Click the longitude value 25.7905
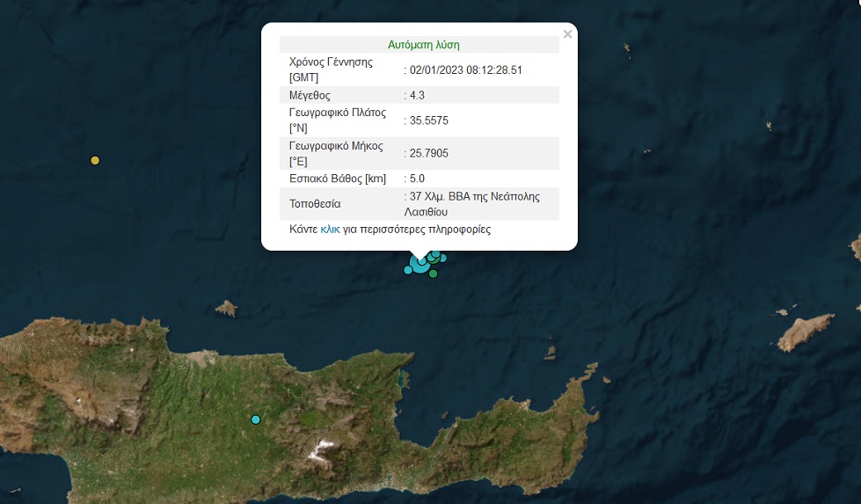Screen dimensions: 861x504 [428, 153]
